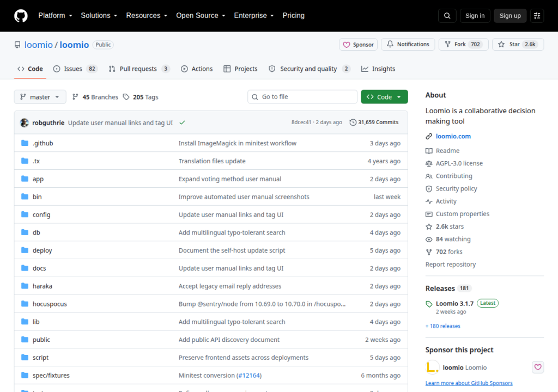Open commit hash 8dcec41

click(301, 122)
